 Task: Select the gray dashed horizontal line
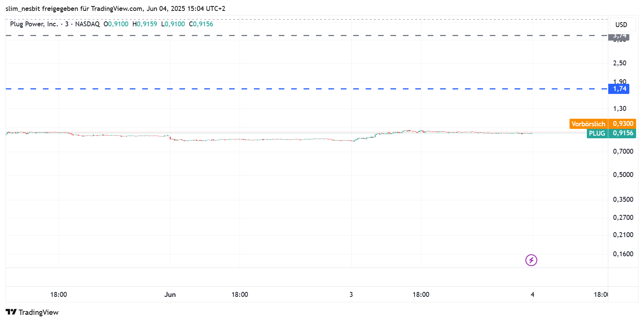click(301, 36)
